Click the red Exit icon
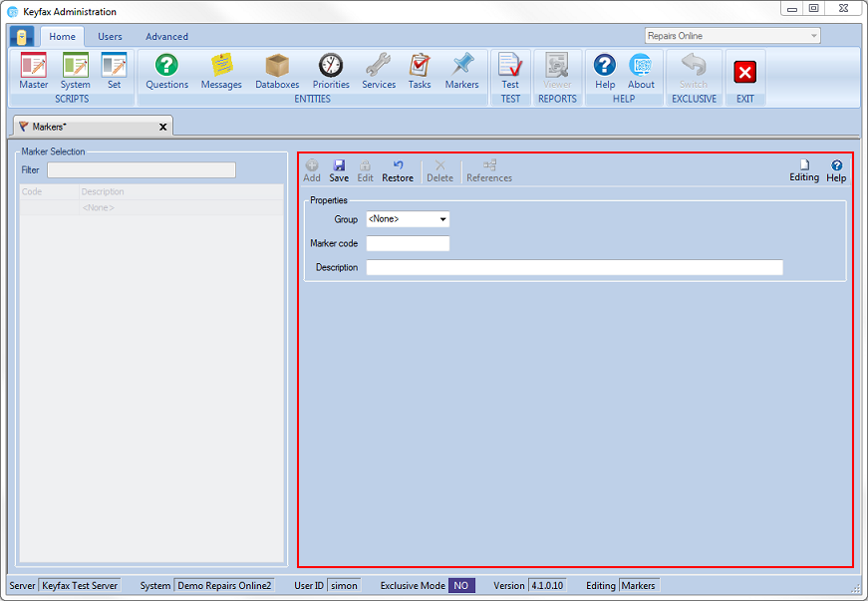 point(745,72)
